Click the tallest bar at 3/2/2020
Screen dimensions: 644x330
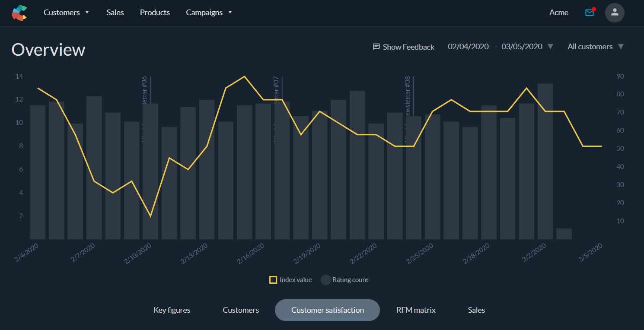pos(545,162)
